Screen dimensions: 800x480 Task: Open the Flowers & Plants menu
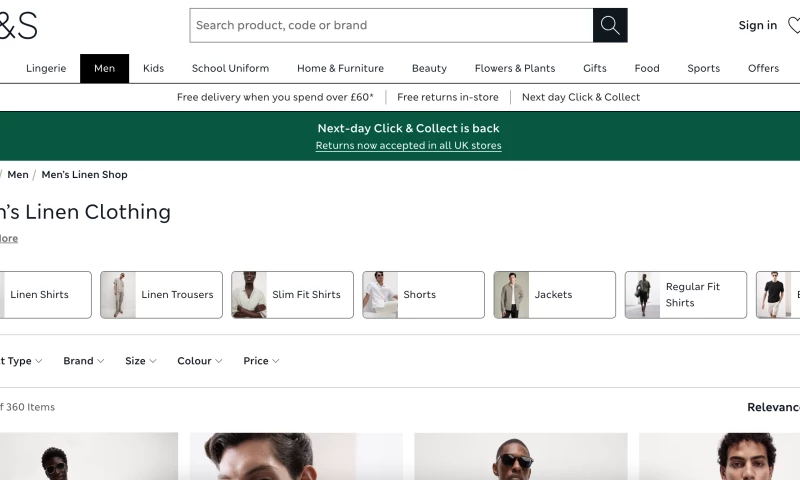(x=515, y=68)
